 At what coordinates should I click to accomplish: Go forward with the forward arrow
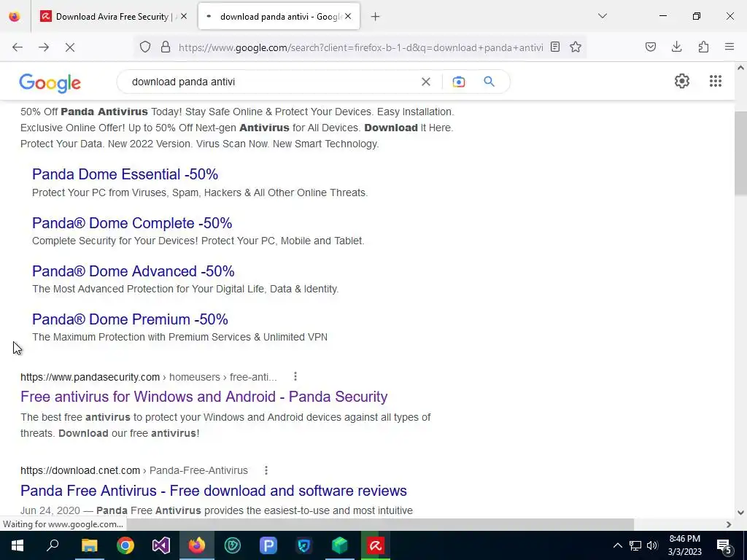point(44,47)
